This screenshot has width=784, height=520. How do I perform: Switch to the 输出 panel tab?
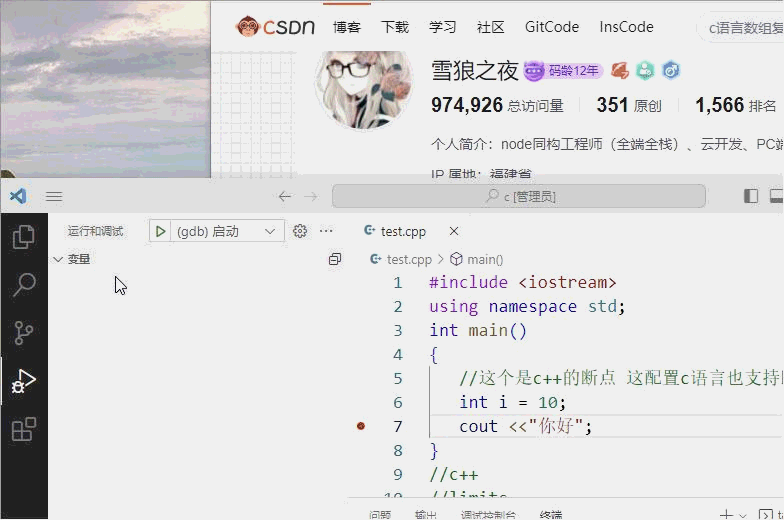426,514
